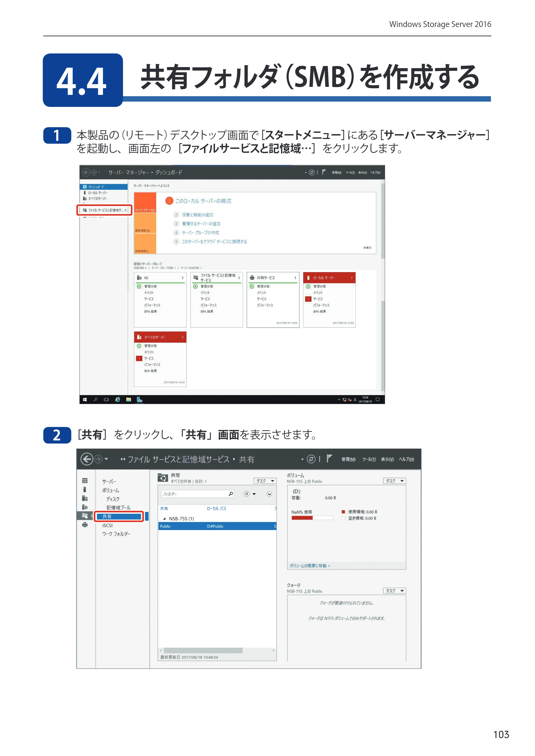Open the クォータ tile's タスク dropdown
The height and width of the screenshot is (756, 535).
(395, 591)
